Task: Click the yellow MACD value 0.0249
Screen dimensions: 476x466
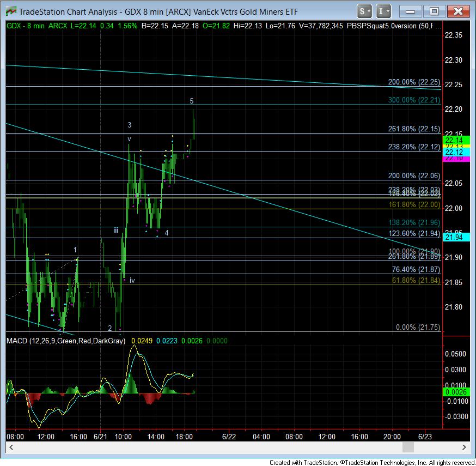Action: pyautogui.click(x=142, y=341)
